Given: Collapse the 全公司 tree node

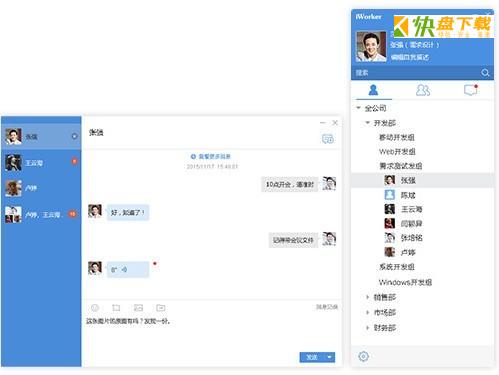Looking at the screenshot, I should (359, 108).
